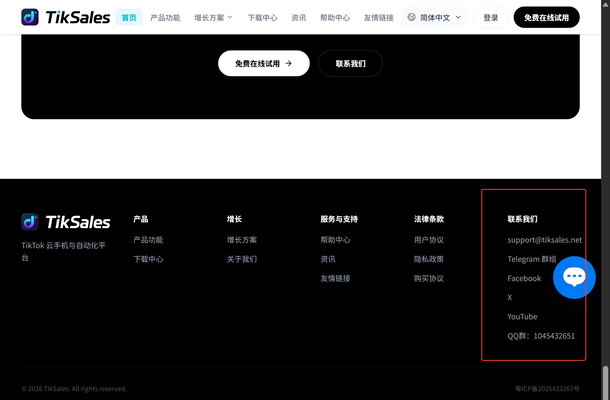Click the 粤ICP备 registration link
The width and height of the screenshot is (610, 400).
click(547, 389)
